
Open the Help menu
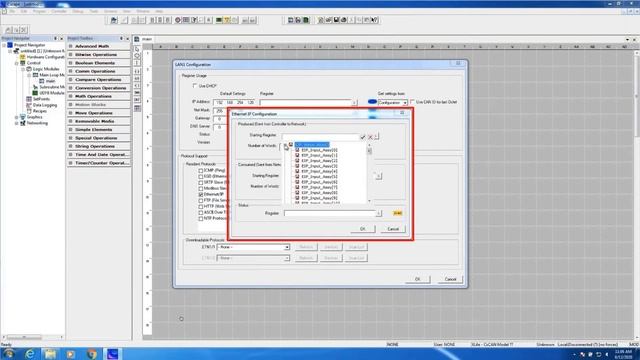click(x=159, y=11)
